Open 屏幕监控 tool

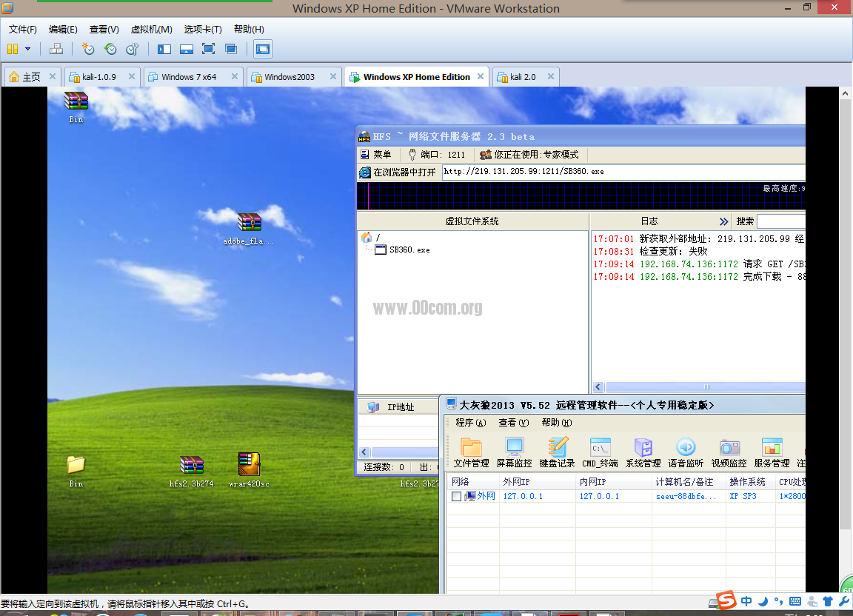514,452
